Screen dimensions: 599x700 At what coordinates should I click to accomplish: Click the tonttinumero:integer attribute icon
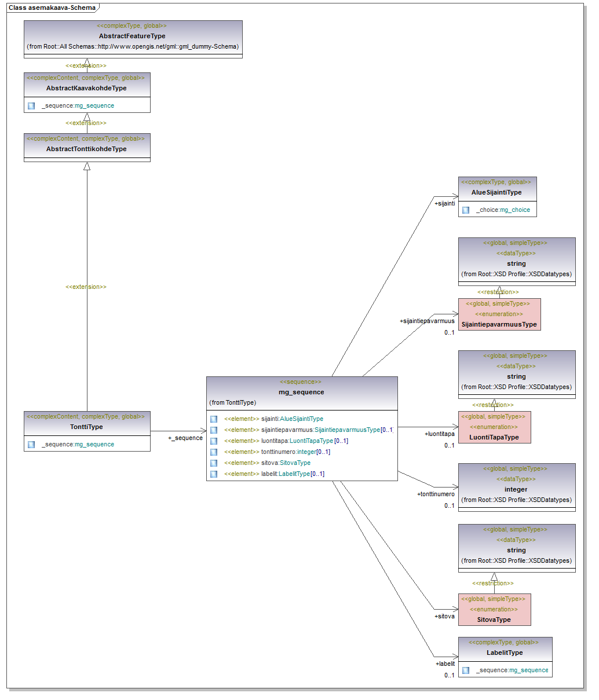click(214, 452)
